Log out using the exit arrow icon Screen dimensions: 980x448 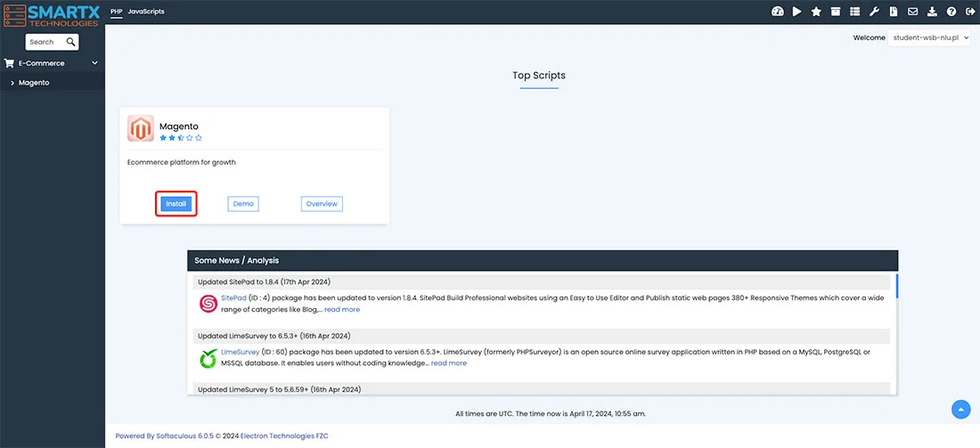point(970,12)
